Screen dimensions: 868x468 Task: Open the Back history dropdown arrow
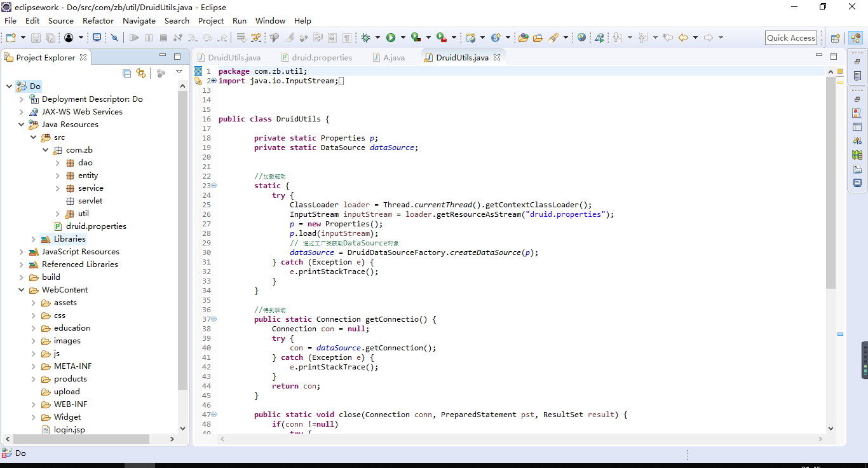(695, 38)
